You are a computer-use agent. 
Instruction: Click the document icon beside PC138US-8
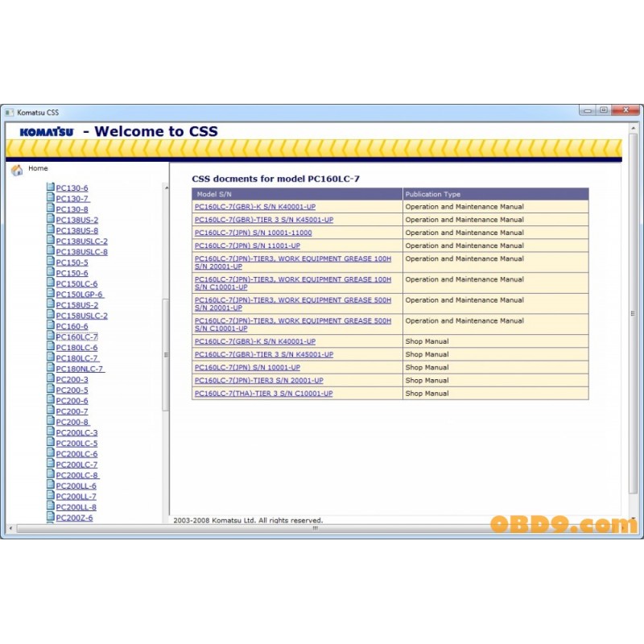51,229
